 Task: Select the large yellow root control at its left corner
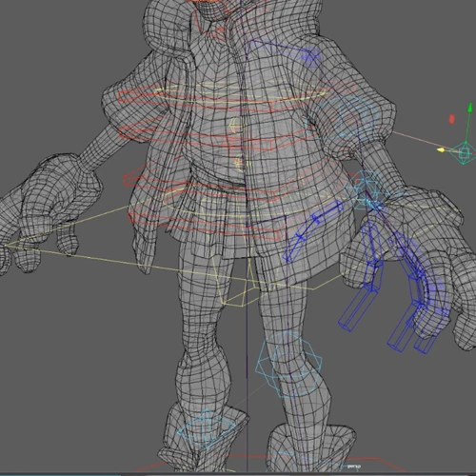click(x=7, y=245)
